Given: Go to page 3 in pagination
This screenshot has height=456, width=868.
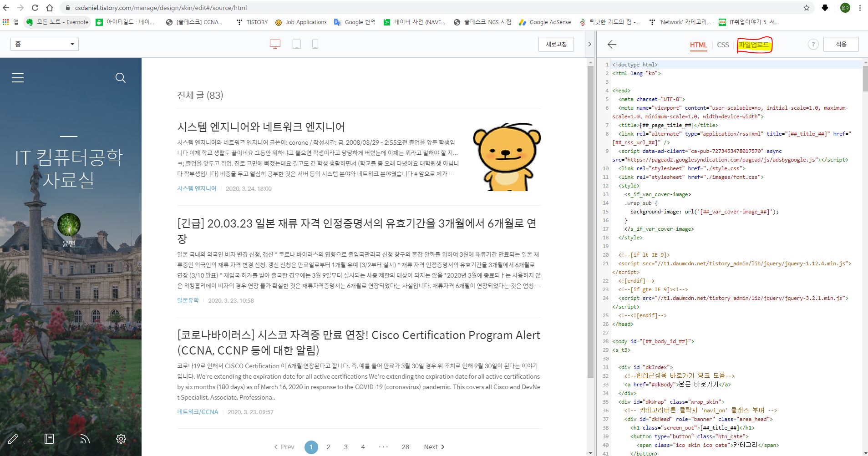Looking at the screenshot, I should coord(345,447).
